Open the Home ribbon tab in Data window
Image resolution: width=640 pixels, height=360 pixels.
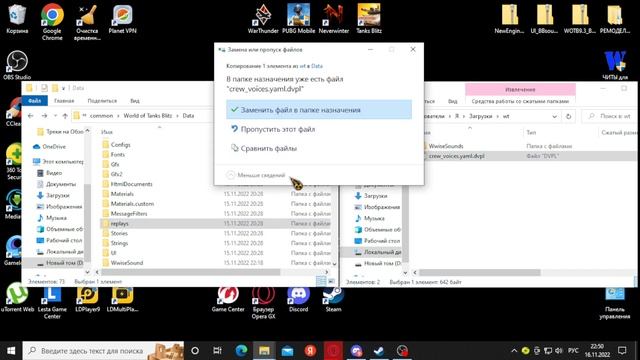coord(64,100)
